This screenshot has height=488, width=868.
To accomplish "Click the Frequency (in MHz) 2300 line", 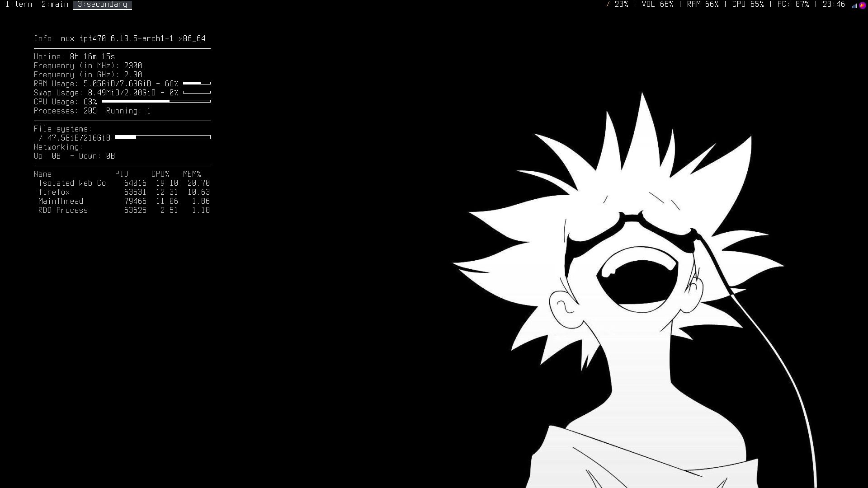I will click(x=88, y=66).
